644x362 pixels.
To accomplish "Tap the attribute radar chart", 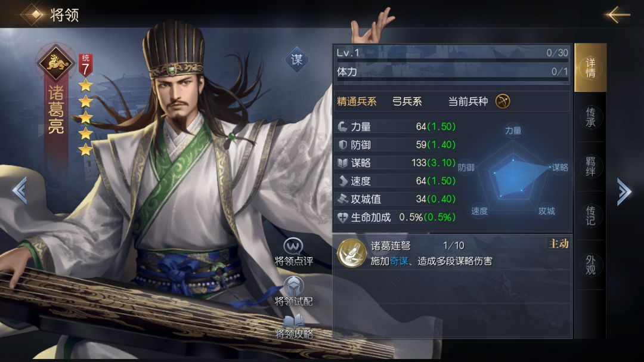I will coord(513,171).
